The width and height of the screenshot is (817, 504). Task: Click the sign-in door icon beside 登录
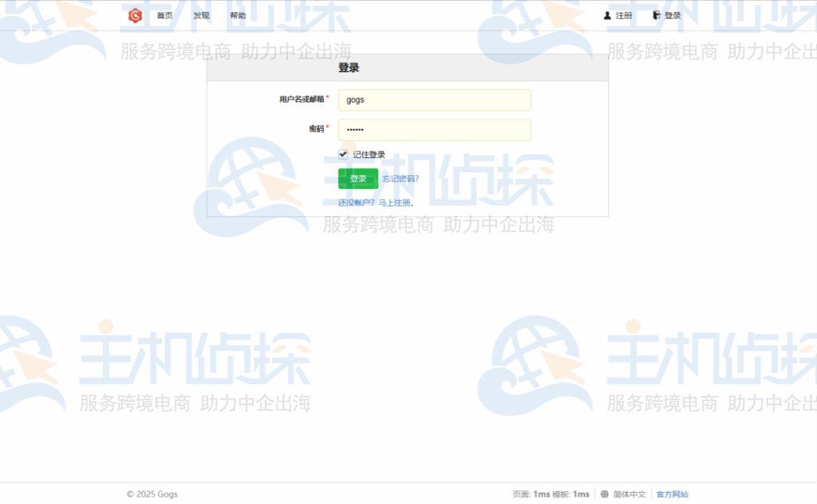tap(656, 14)
